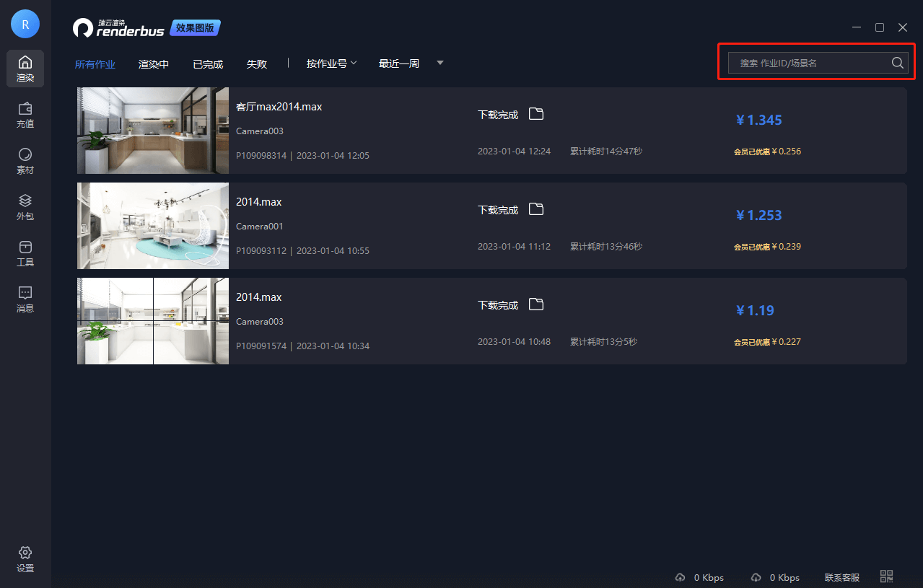Open the 外包 (outsourcing) section
Screen dimensions: 923x588
click(25, 207)
